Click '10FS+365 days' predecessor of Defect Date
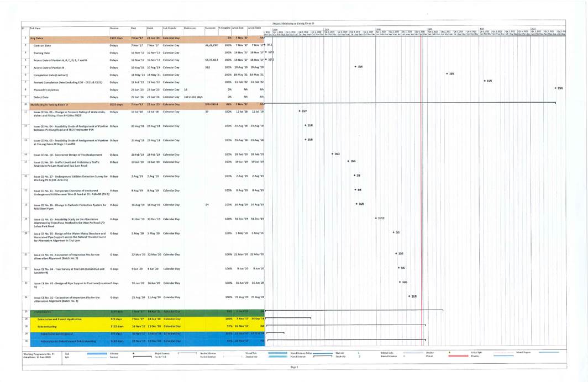 point(193,97)
